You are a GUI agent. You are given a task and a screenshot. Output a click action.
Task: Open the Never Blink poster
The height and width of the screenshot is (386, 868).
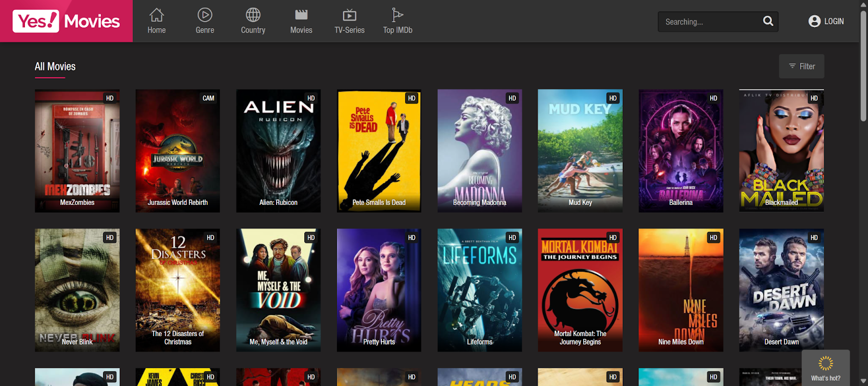tap(77, 290)
